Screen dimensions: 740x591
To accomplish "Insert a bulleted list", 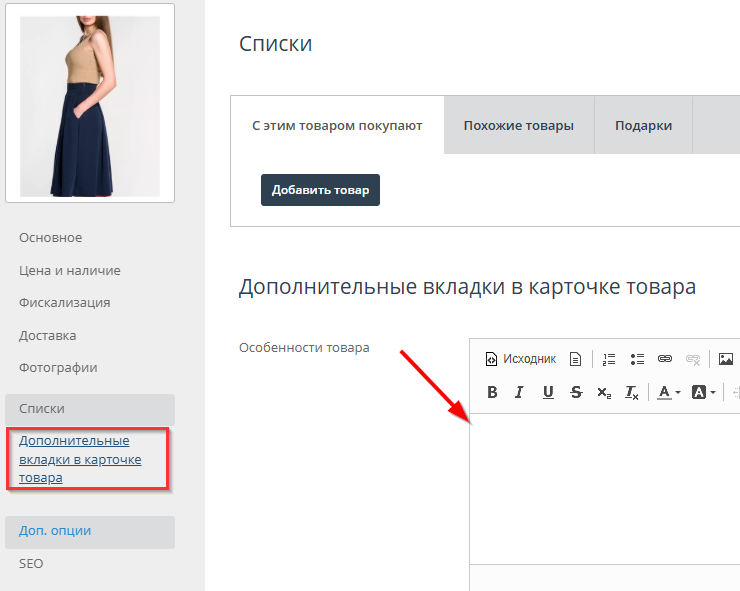I will pos(637,359).
